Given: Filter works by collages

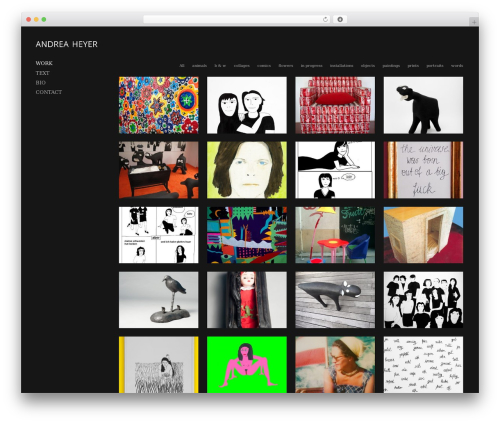Looking at the screenshot, I should pos(242,66).
